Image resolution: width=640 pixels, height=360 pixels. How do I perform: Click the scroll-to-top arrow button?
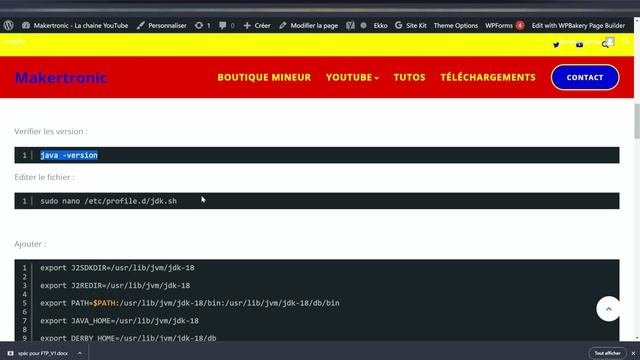pyautogui.click(x=609, y=309)
